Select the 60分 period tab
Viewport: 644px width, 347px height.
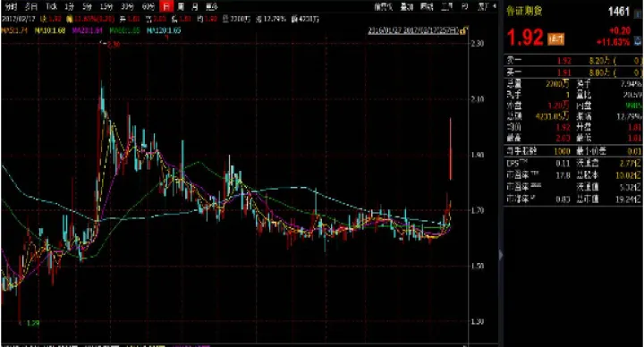(148, 6)
